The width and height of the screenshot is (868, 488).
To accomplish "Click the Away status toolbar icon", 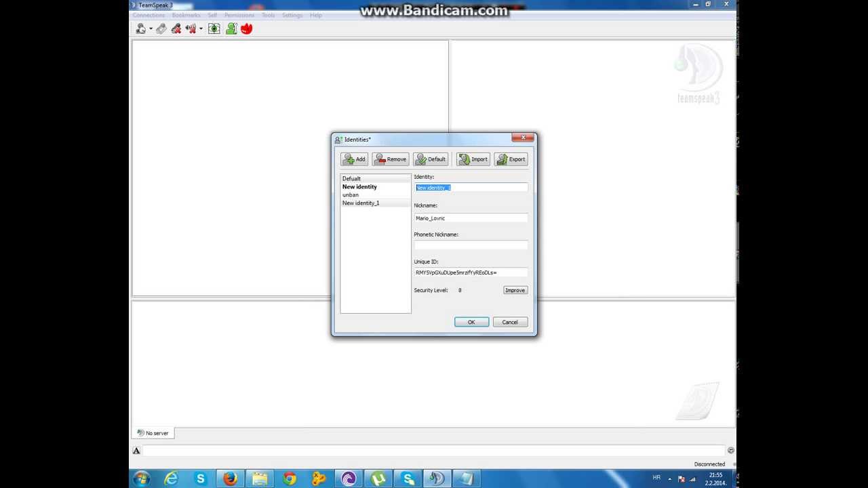I will pyautogui.click(x=140, y=28).
